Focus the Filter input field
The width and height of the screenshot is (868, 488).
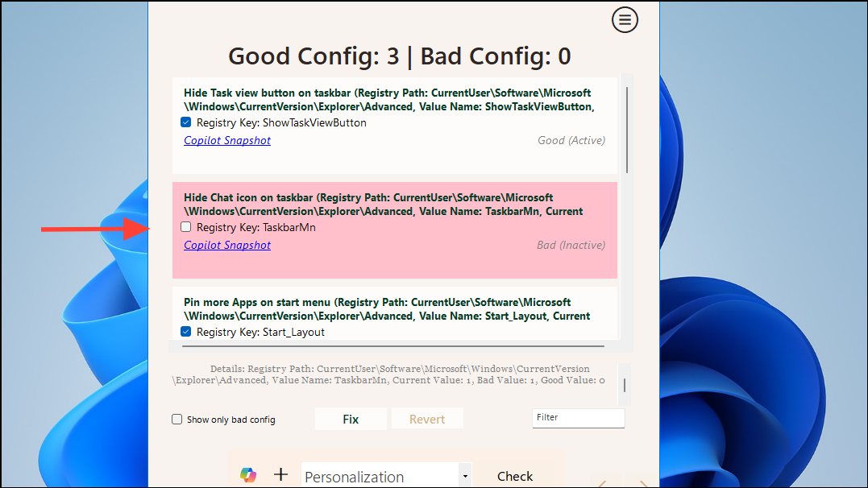[x=579, y=418]
